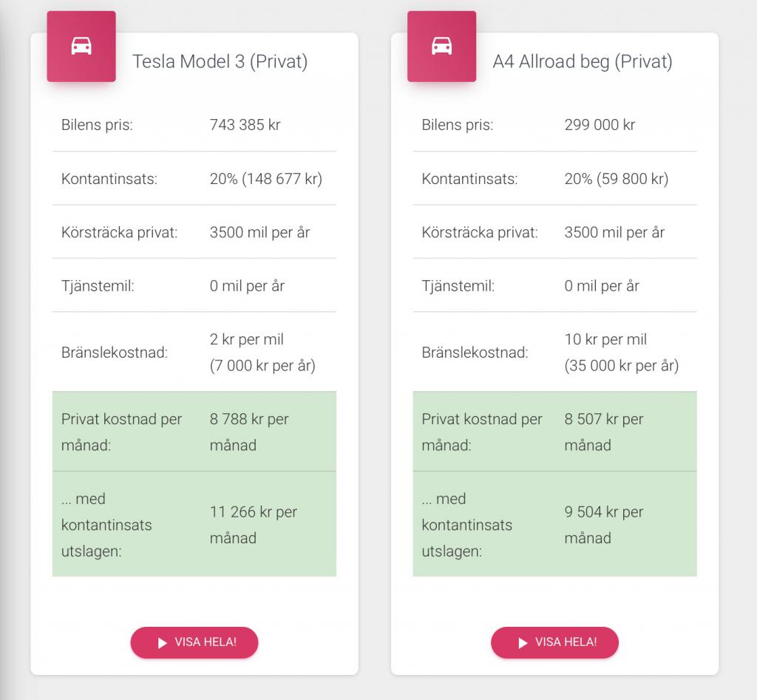This screenshot has width=757, height=700.
Task: Click play arrow on Tesla's VISA HELA button
Action: pyautogui.click(x=162, y=642)
